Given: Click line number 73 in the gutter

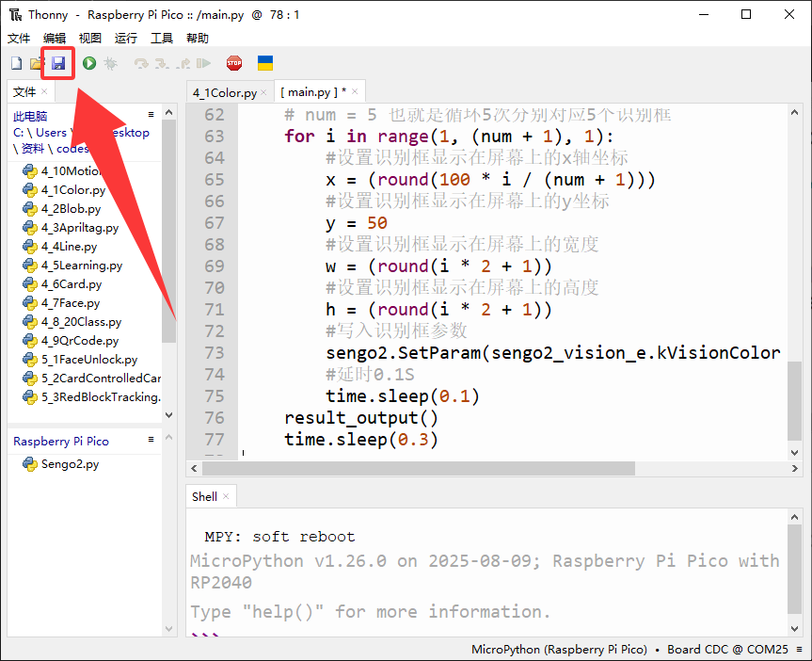Looking at the screenshot, I should 215,353.
